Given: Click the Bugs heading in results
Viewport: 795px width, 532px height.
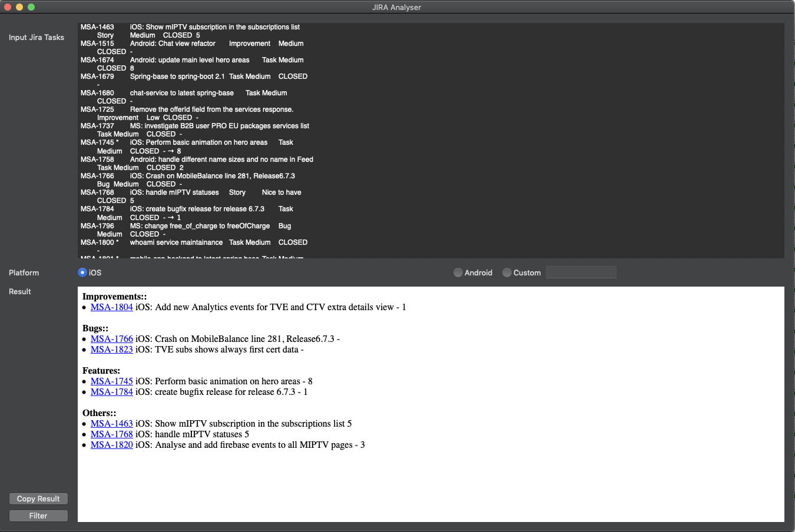Looking at the screenshot, I should pyautogui.click(x=95, y=328).
